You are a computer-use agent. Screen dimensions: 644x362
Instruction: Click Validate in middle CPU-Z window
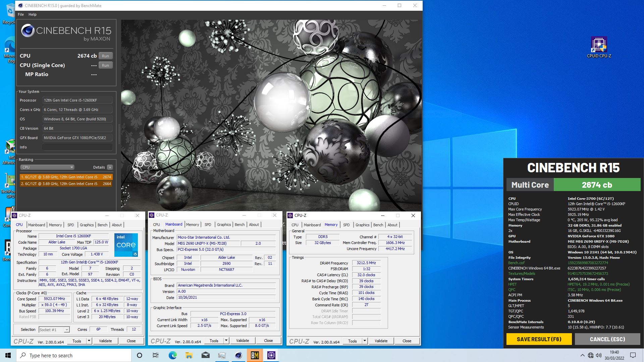pos(243,341)
